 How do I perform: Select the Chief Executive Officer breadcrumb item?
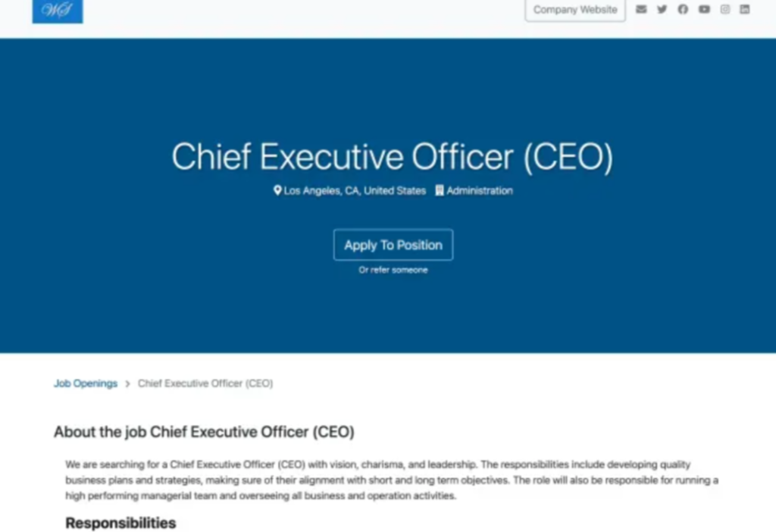pos(205,383)
